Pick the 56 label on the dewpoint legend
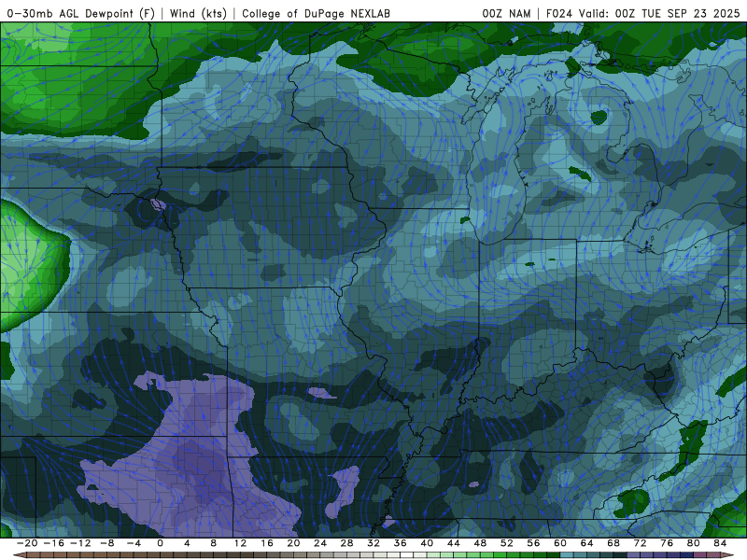The height and width of the screenshot is (560, 747). point(533,543)
